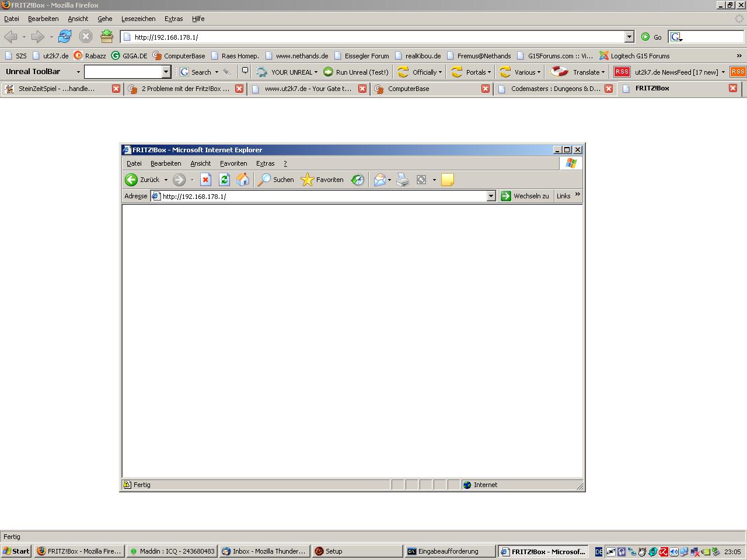Open the Firefox URL history dropdown
Image resolution: width=747 pixels, height=560 pixels.
(x=629, y=37)
